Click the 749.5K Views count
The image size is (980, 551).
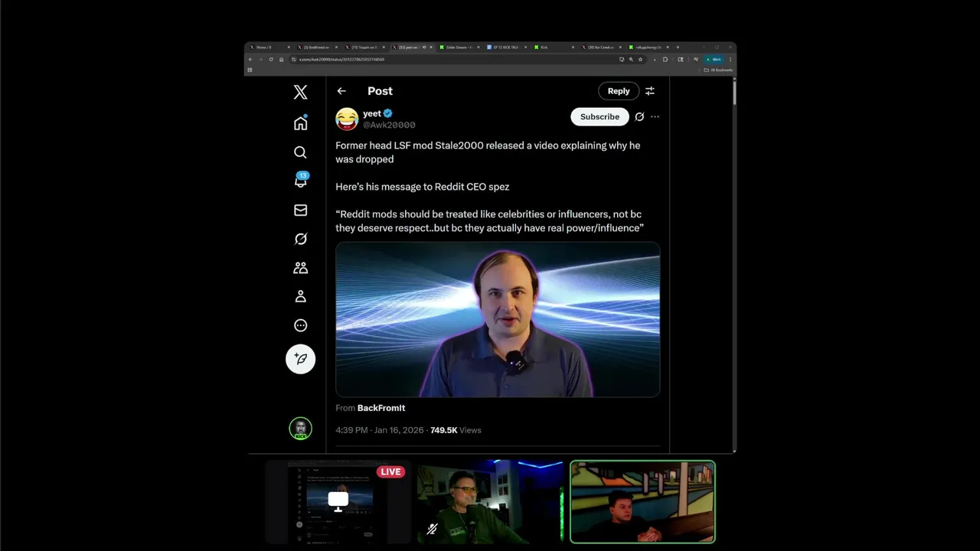[x=456, y=430]
